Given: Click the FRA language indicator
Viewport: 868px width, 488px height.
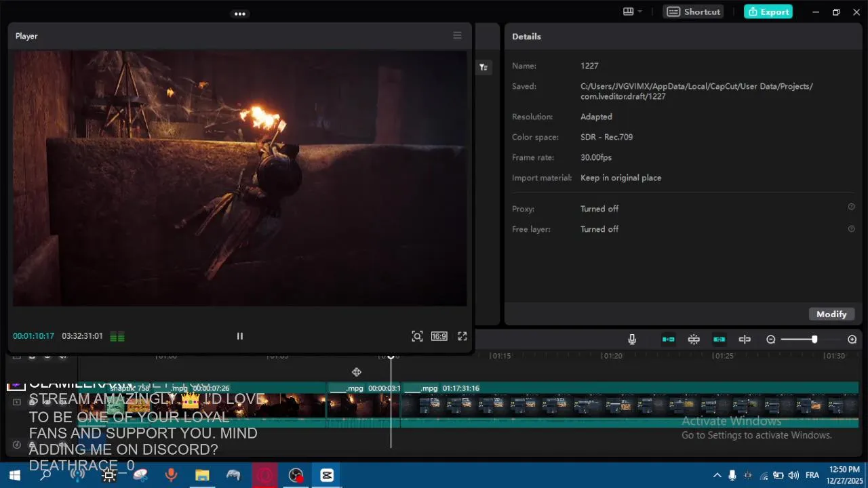Looking at the screenshot, I should tap(812, 475).
